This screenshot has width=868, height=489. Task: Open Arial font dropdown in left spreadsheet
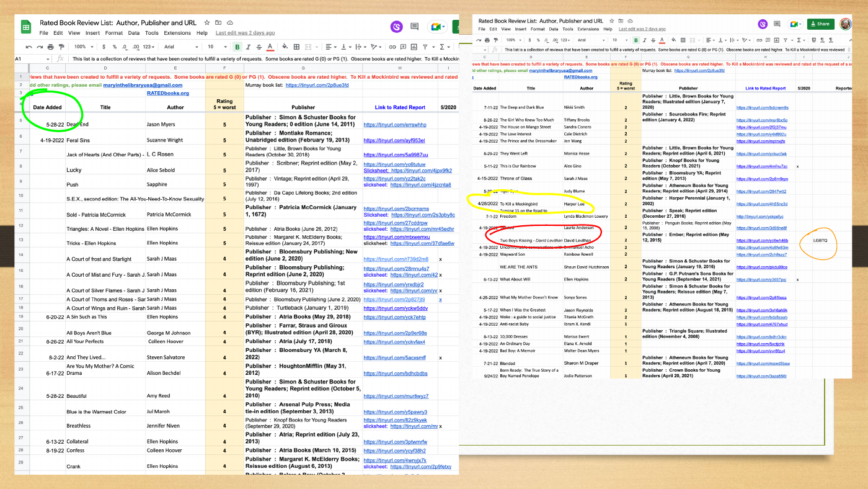(180, 47)
